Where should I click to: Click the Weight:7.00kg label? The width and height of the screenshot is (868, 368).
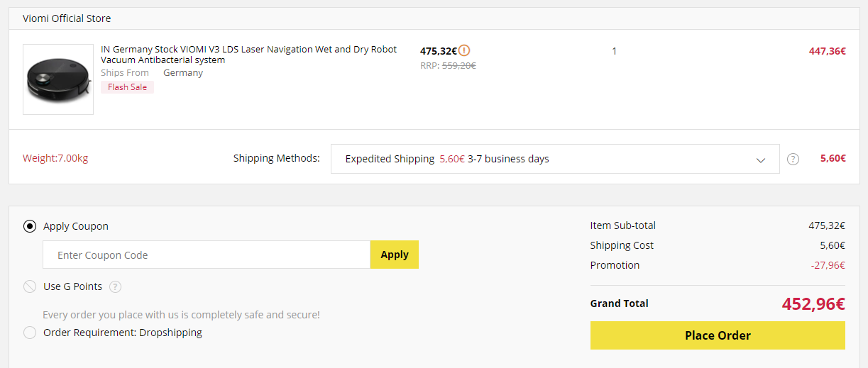tap(55, 158)
